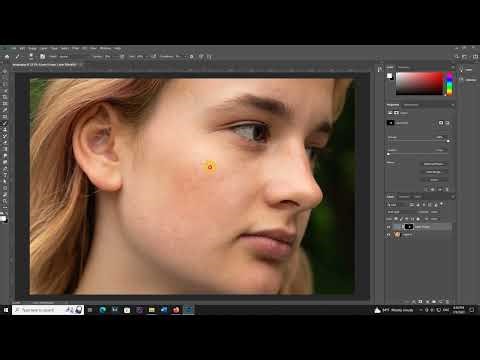Select the Horizontal Type tool
Image resolution: width=480 pixels, height=360 pixels.
pos(5,175)
